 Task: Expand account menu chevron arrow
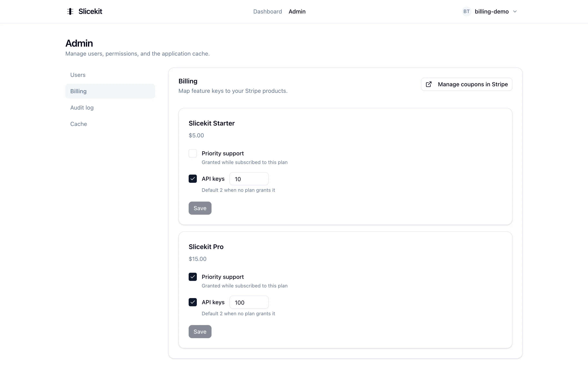pyautogui.click(x=515, y=11)
